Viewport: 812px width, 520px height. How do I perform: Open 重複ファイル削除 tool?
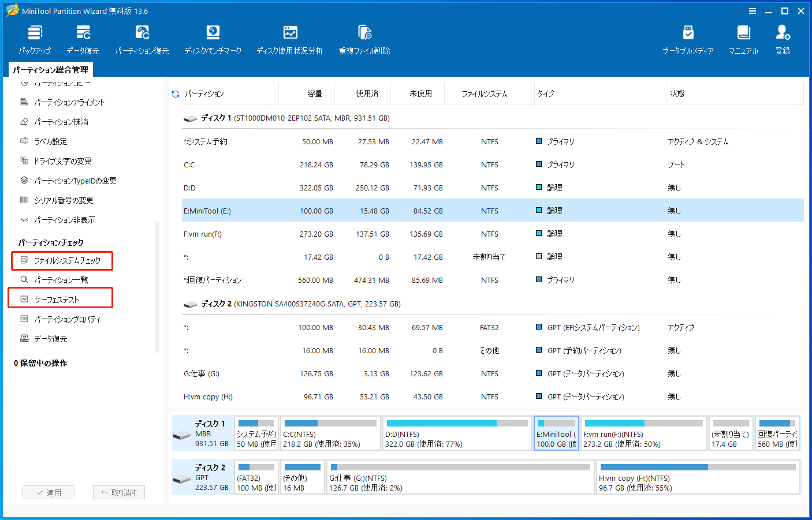(364, 40)
